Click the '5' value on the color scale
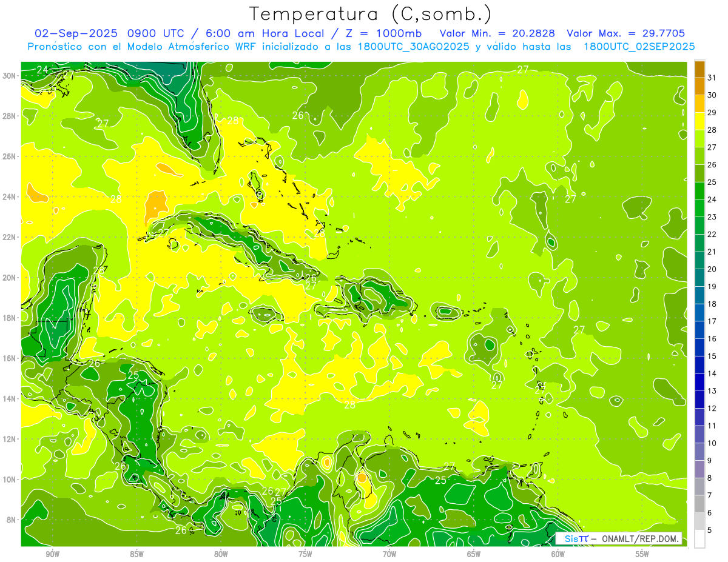The height and width of the screenshot is (562, 728). click(x=710, y=530)
